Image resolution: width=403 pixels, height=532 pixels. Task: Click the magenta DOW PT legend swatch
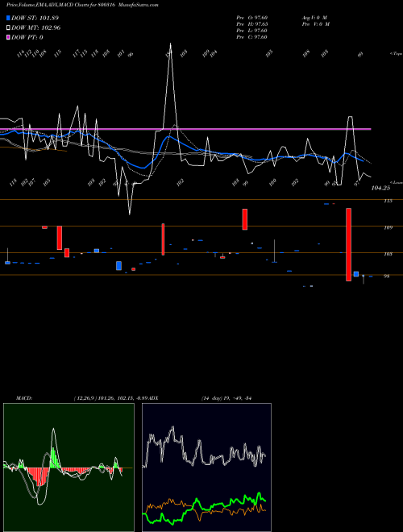tap(8, 38)
